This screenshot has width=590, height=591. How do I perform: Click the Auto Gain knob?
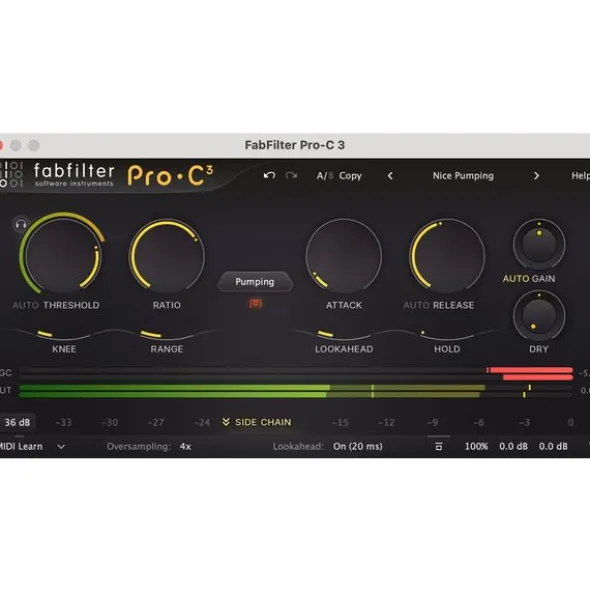click(539, 244)
